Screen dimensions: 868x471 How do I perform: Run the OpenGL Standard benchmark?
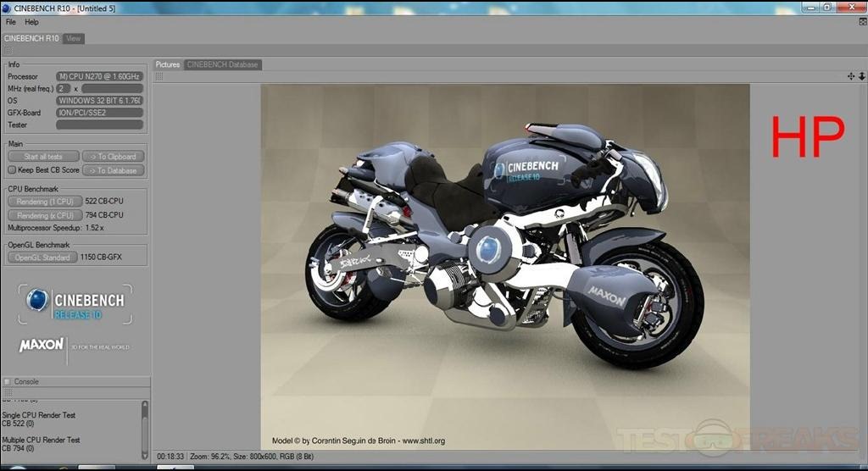tap(42, 258)
